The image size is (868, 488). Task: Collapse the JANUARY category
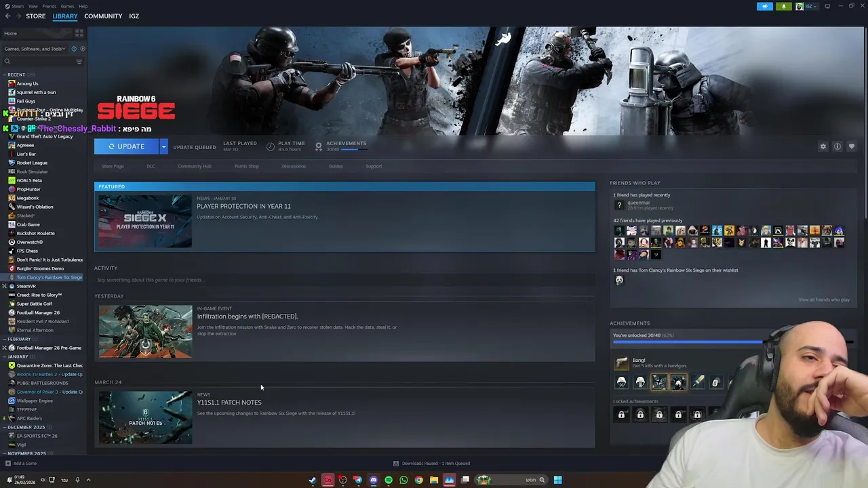coord(18,357)
